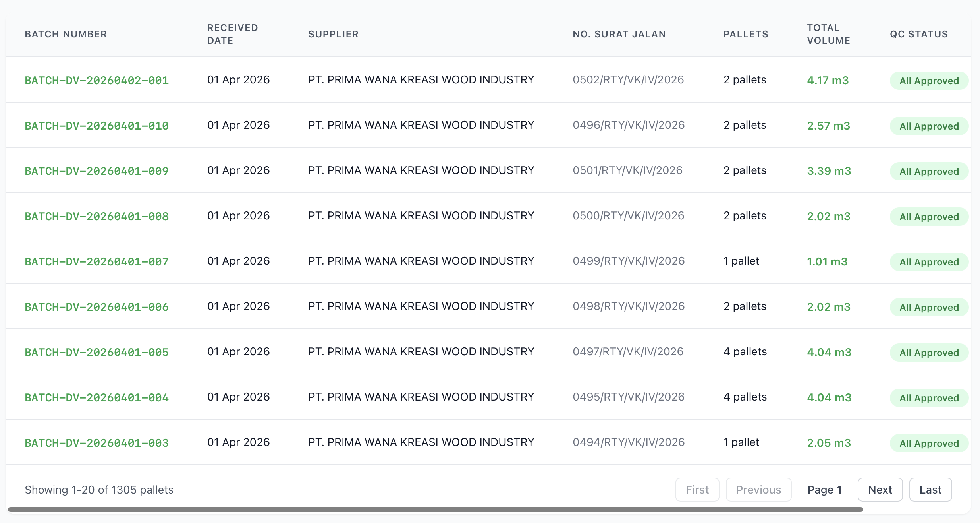Click the Total Volume column header
The image size is (980, 523).
(829, 34)
